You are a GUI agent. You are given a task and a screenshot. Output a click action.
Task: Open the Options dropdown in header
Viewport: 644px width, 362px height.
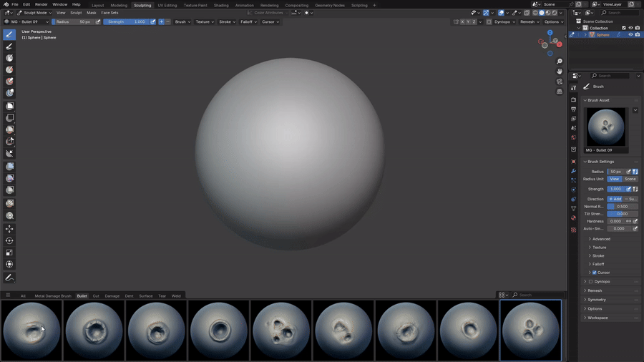[554, 21]
